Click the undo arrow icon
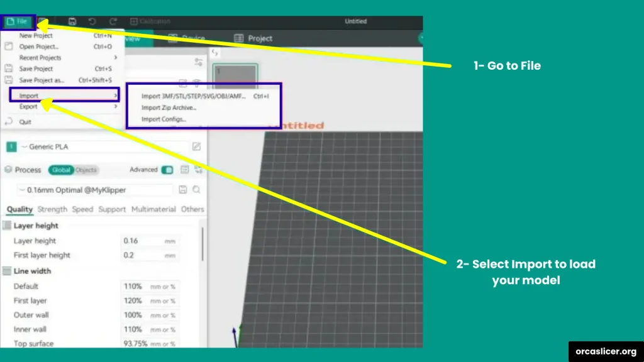 point(92,21)
